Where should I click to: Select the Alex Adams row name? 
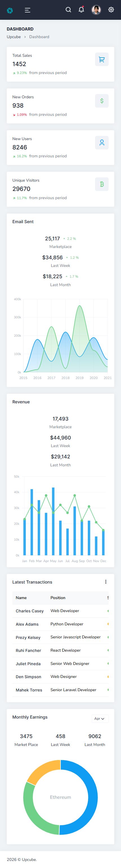tap(27, 624)
